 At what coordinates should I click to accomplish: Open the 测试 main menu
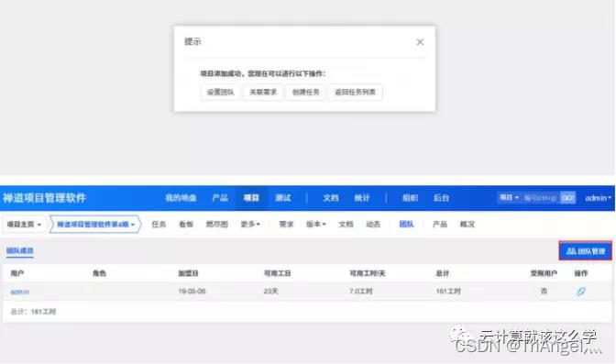click(283, 198)
